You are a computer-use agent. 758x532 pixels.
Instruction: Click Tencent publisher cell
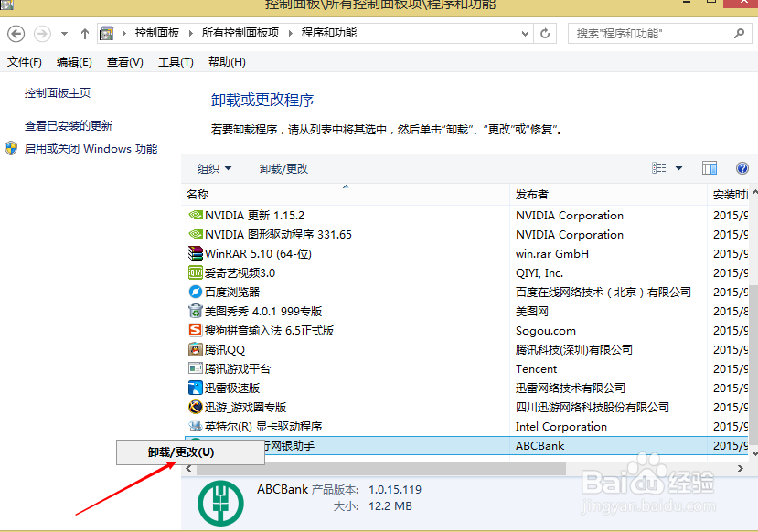pos(536,368)
